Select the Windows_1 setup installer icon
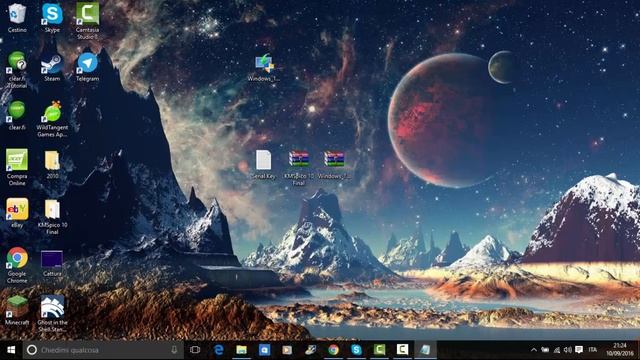Screen dimensions: 640x360 pos(264,67)
